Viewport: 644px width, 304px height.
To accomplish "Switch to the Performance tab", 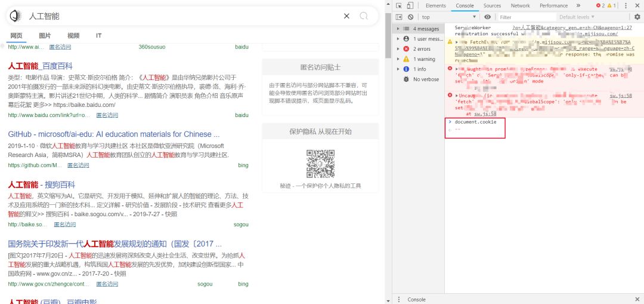I will click(553, 6).
